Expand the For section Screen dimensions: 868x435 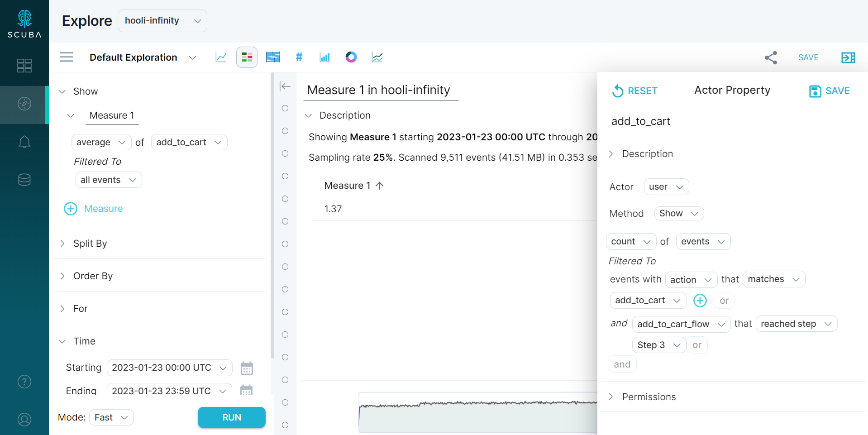pyautogui.click(x=62, y=309)
